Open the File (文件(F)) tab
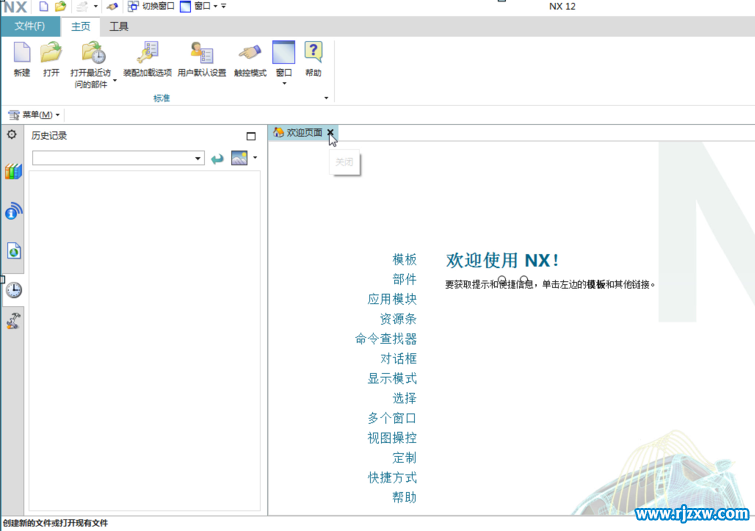This screenshot has height=531, width=755. (x=30, y=26)
